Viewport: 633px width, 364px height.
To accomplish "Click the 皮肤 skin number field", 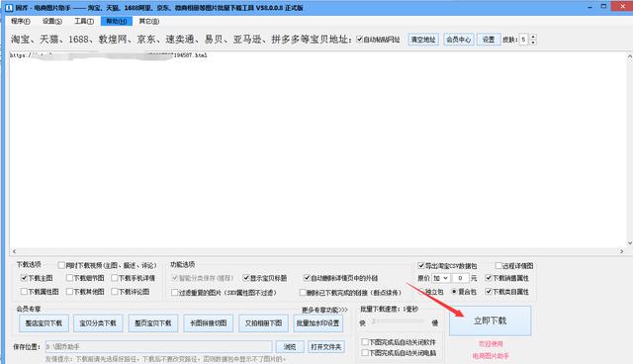I will pyautogui.click(x=524, y=40).
